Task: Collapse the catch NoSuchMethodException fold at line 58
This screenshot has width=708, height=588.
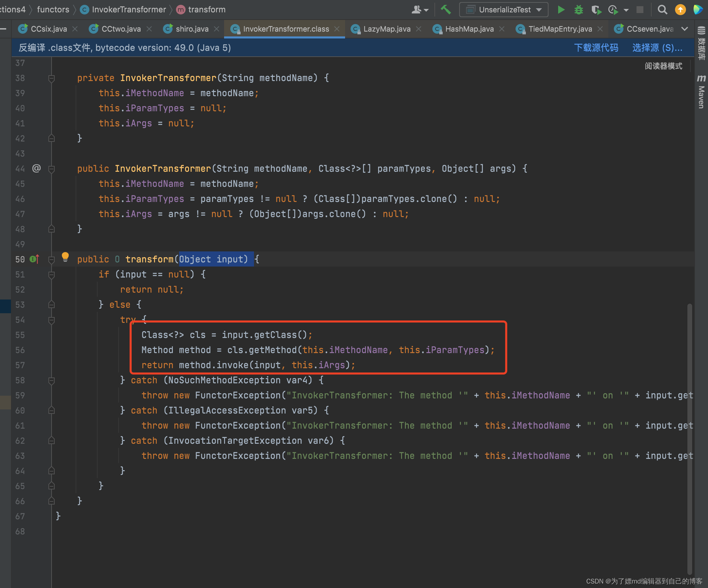Action: (52, 380)
